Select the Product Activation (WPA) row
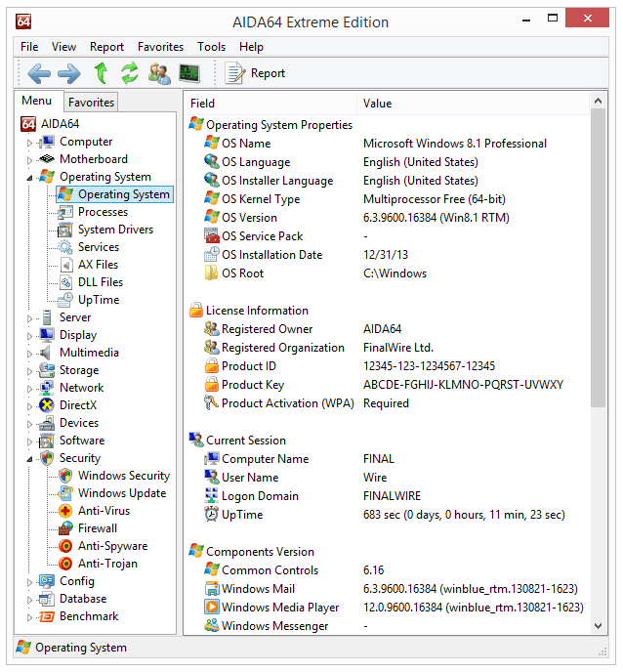 387,403
